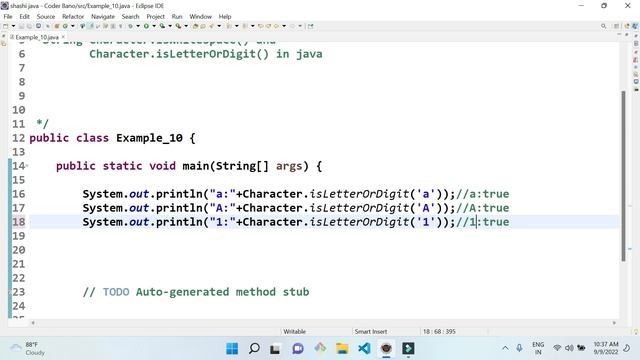640x360 pixels.
Task: Click 'Writable' in the status bar
Action: pos(294,331)
